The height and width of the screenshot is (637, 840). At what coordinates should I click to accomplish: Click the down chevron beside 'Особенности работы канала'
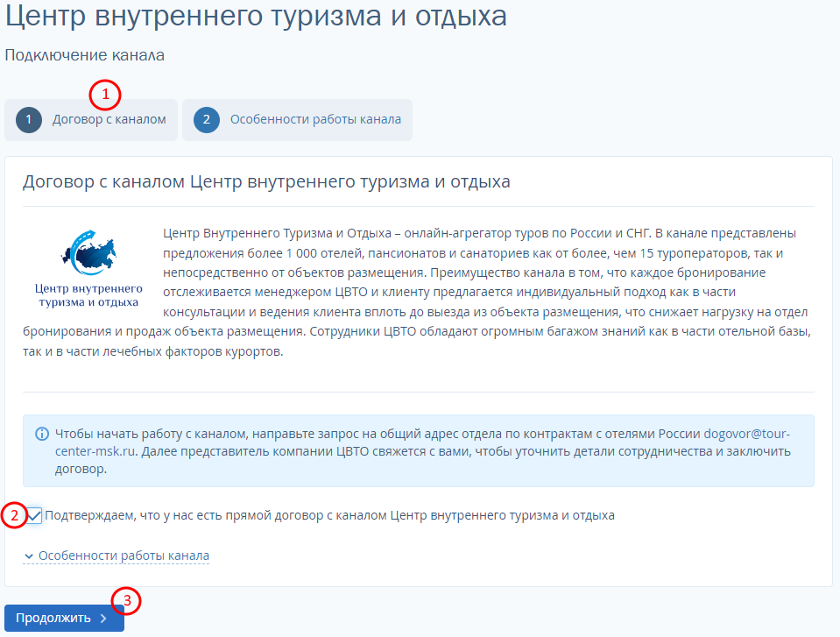tap(29, 556)
